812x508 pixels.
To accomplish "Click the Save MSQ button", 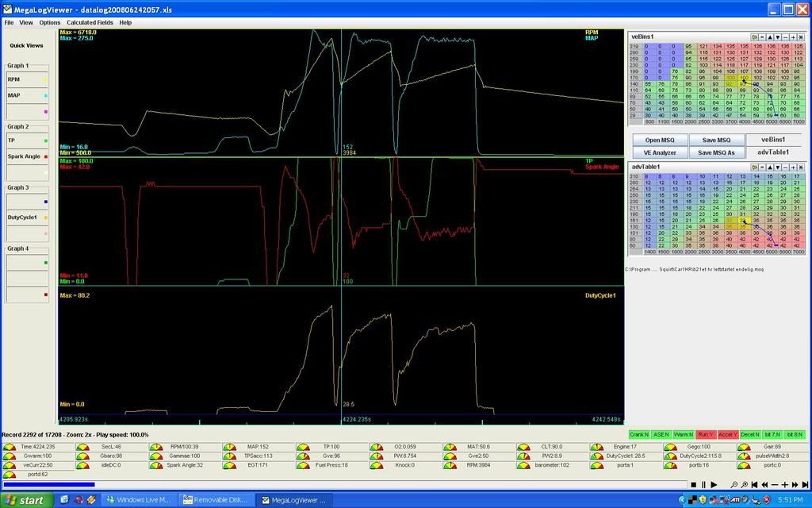I will pos(716,140).
